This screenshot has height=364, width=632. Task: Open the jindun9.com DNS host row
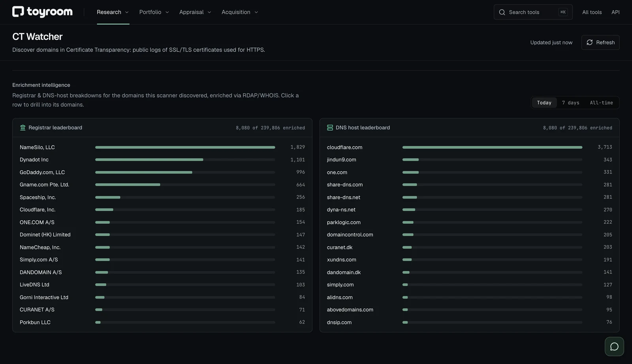coord(470,159)
